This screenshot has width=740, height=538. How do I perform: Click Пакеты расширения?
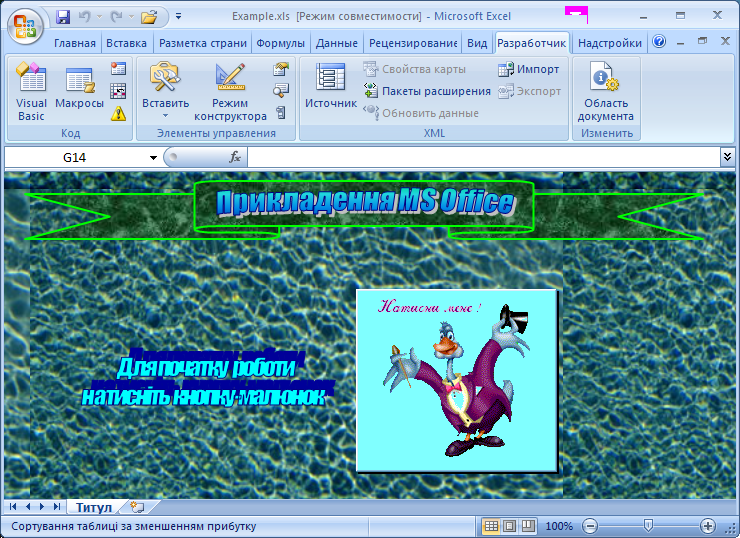(428, 91)
